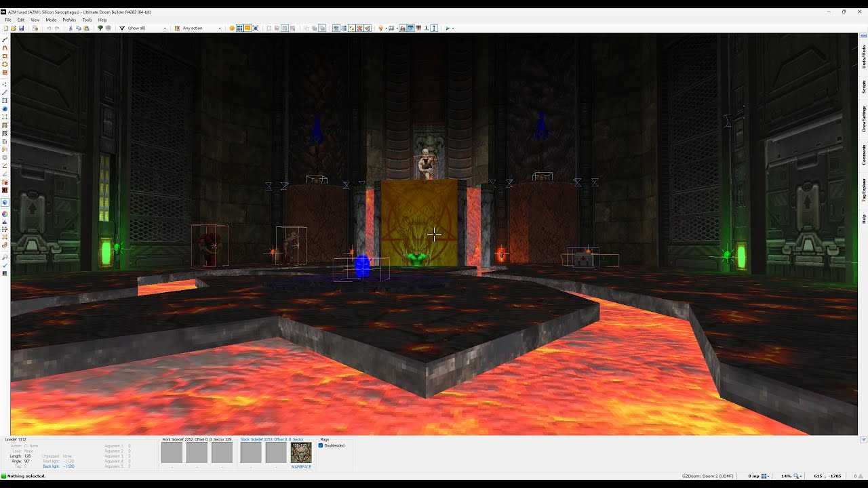This screenshot has height=488, width=868.
Task: Click the Cut scissors icon
Action: pos(71,28)
